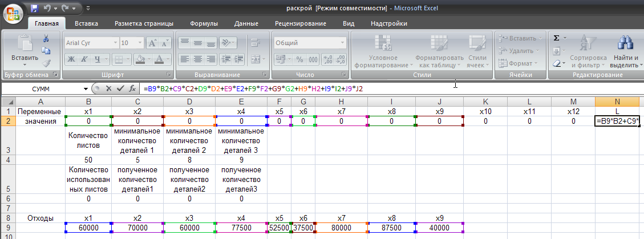Click the Redo arrow in quick access toolbar

click(x=65, y=8)
